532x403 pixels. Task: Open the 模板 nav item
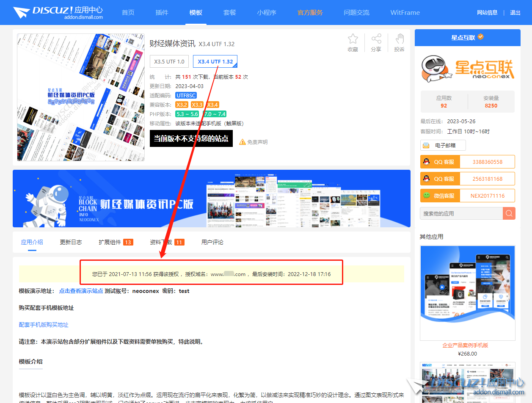click(x=196, y=12)
